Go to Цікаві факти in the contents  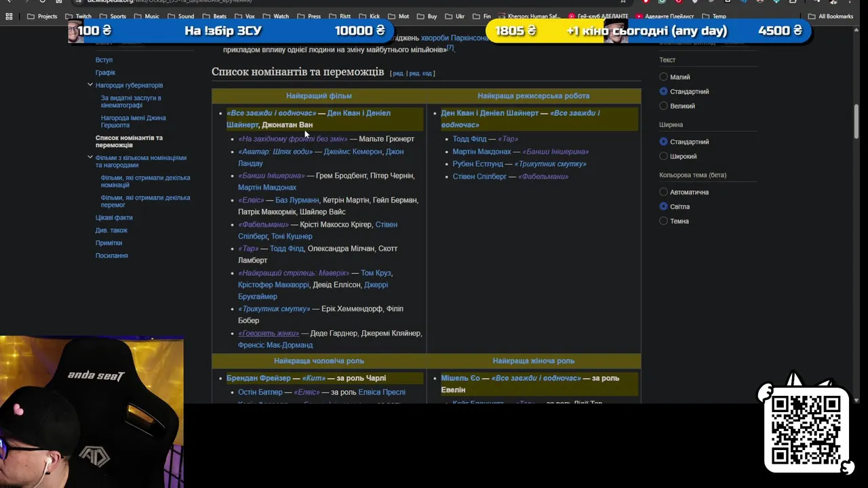click(x=114, y=218)
